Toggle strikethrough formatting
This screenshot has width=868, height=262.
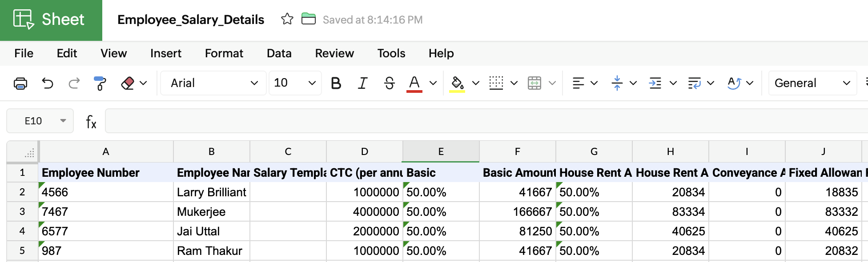(389, 83)
